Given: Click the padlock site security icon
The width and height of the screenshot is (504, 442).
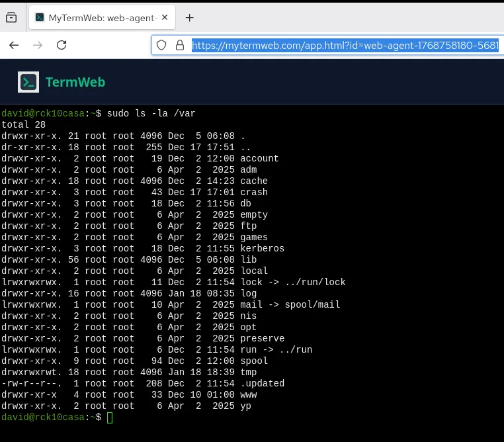Looking at the screenshot, I should (180, 46).
